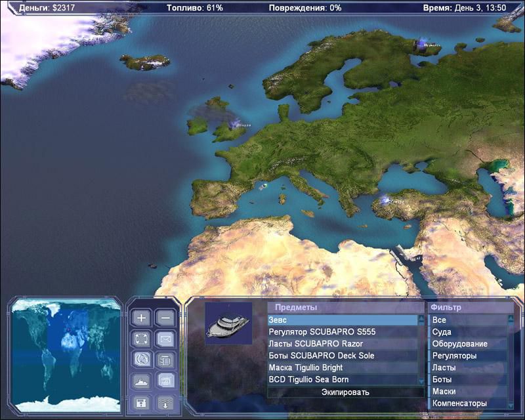This screenshot has width=525, height=420.
Task: Filter items by Все
Action: coord(467,320)
